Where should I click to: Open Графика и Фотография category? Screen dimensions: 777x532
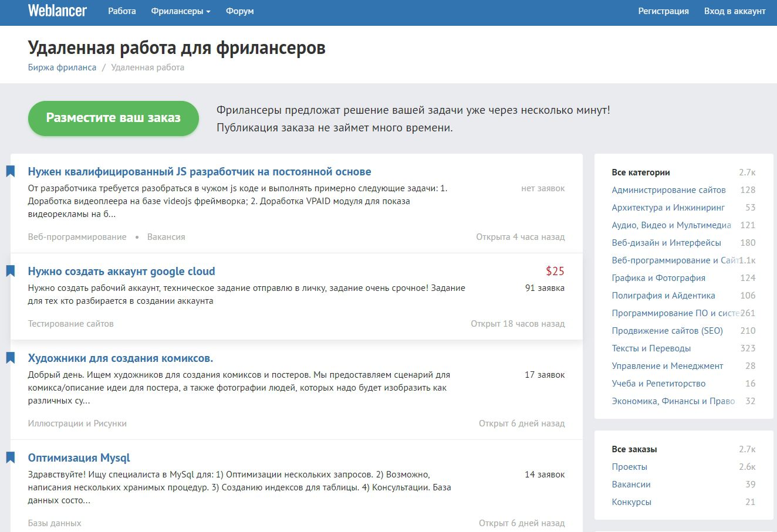coord(658,278)
